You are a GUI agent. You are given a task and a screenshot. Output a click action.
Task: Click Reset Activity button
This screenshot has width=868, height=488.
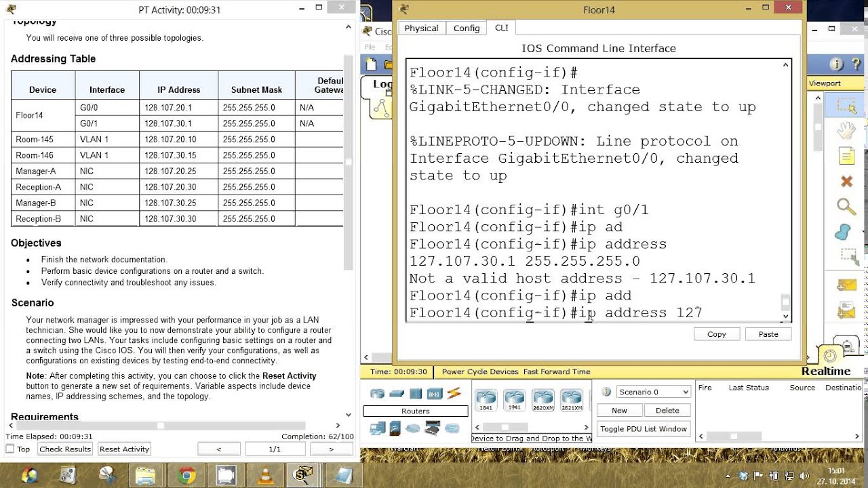(x=124, y=449)
